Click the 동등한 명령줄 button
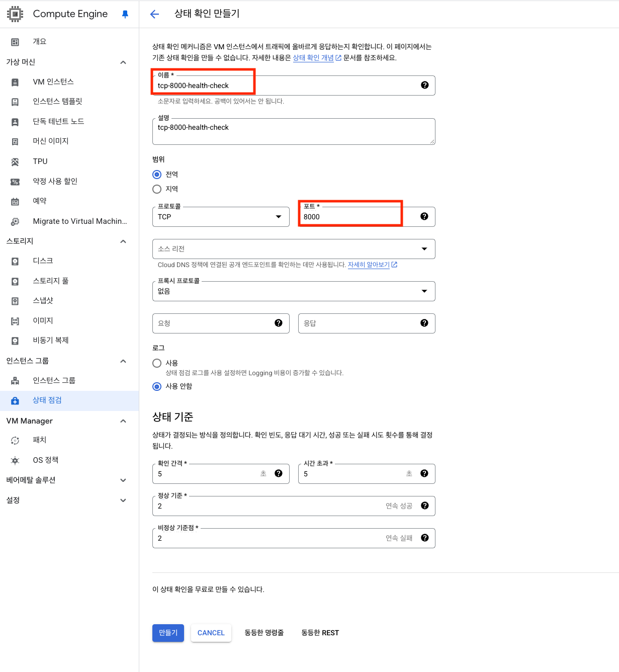 (x=264, y=633)
